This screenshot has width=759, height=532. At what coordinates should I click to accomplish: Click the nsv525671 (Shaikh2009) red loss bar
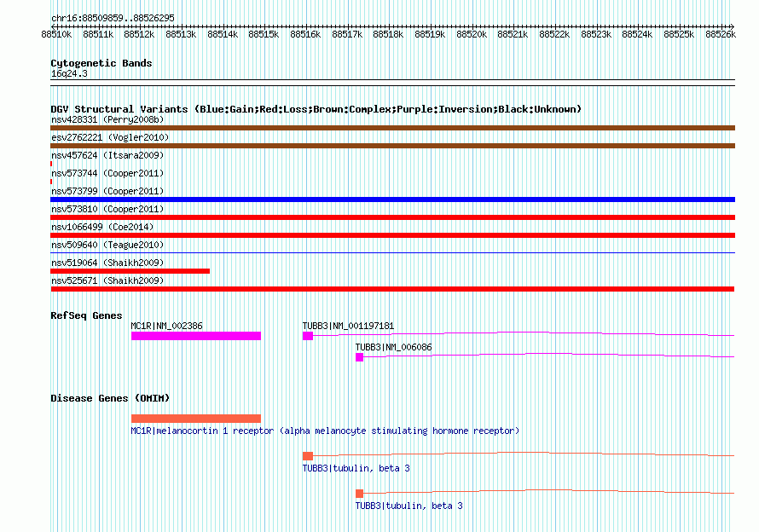point(392,289)
